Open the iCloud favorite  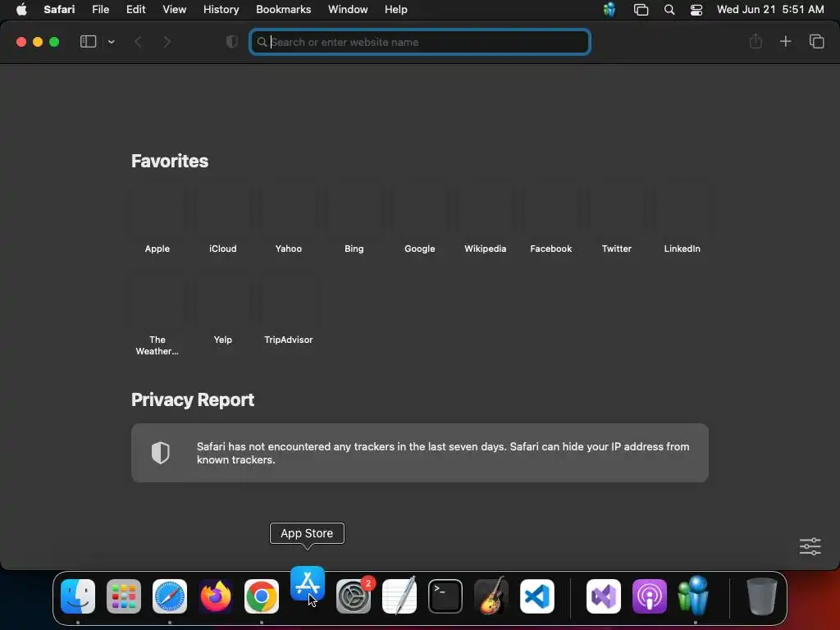click(x=223, y=218)
